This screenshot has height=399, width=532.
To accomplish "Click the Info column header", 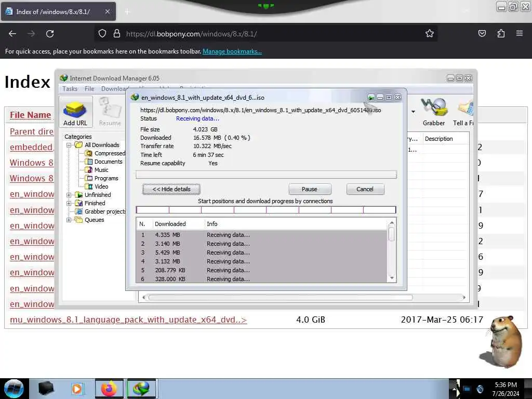I will pyautogui.click(x=212, y=224).
